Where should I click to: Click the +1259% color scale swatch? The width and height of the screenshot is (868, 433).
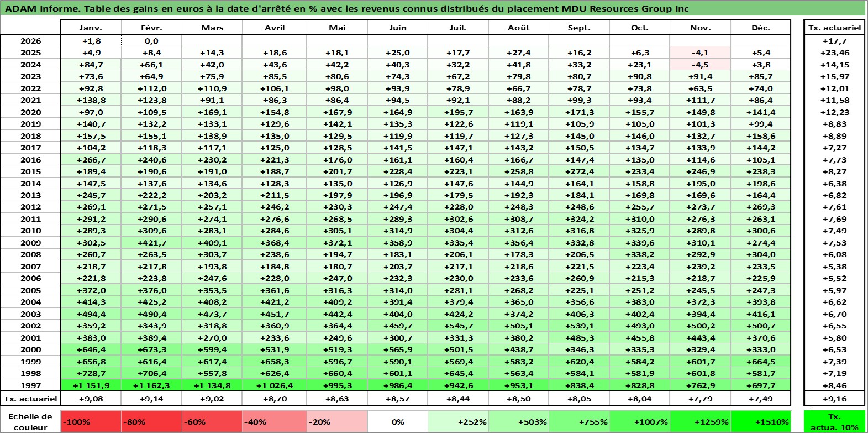click(x=700, y=421)
